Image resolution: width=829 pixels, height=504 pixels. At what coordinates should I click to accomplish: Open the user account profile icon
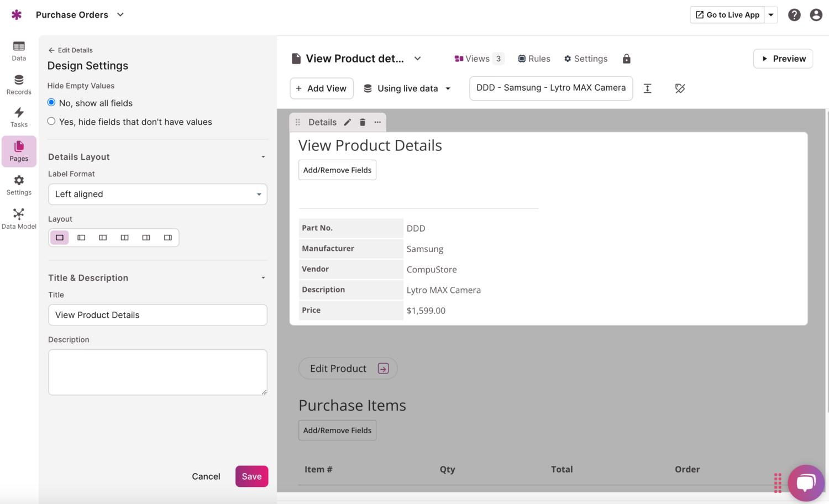[816, 15]
